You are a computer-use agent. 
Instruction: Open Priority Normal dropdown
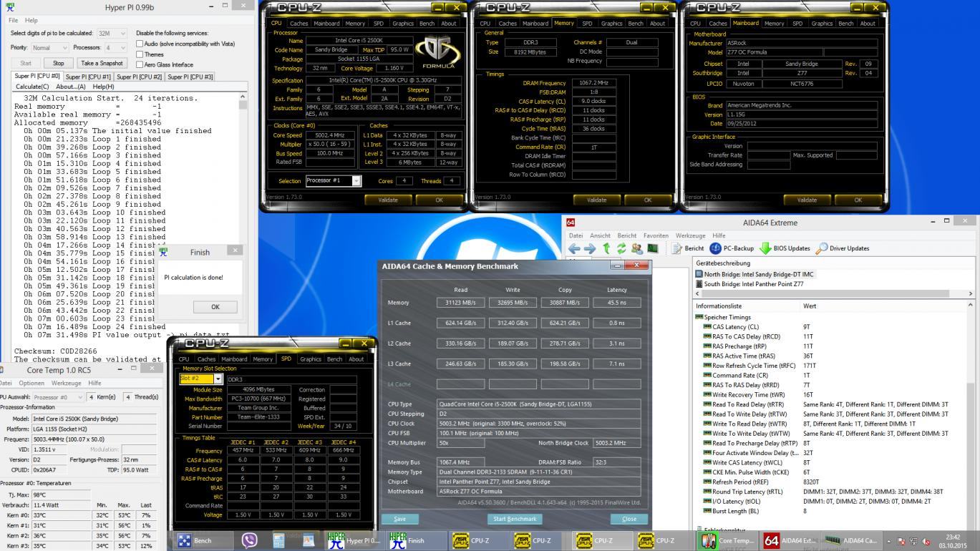click(49, 47)
